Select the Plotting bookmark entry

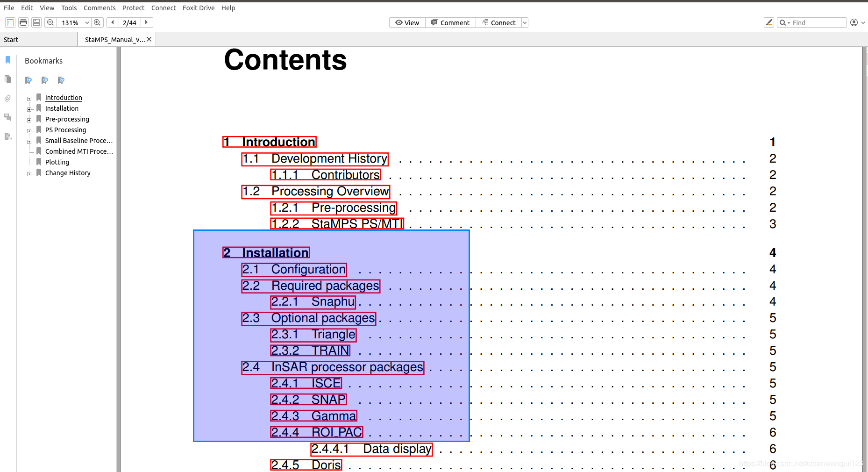[x=57, y=162]
